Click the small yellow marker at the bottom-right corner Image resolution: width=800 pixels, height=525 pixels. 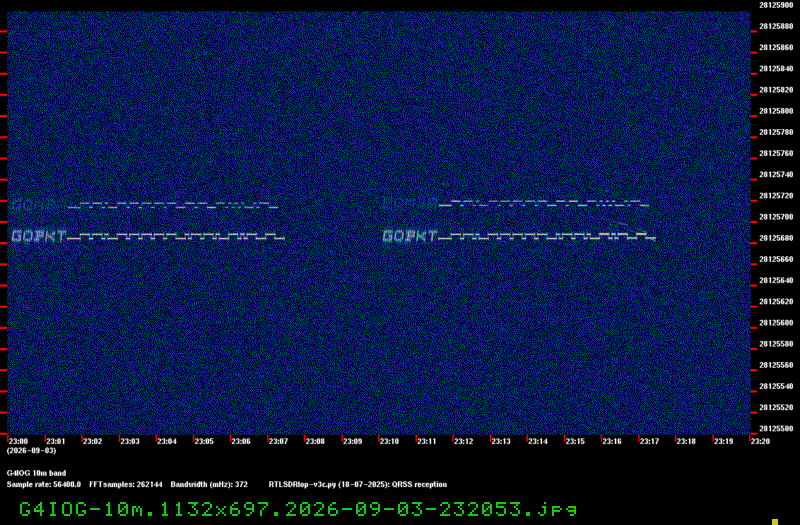[775, 521]
